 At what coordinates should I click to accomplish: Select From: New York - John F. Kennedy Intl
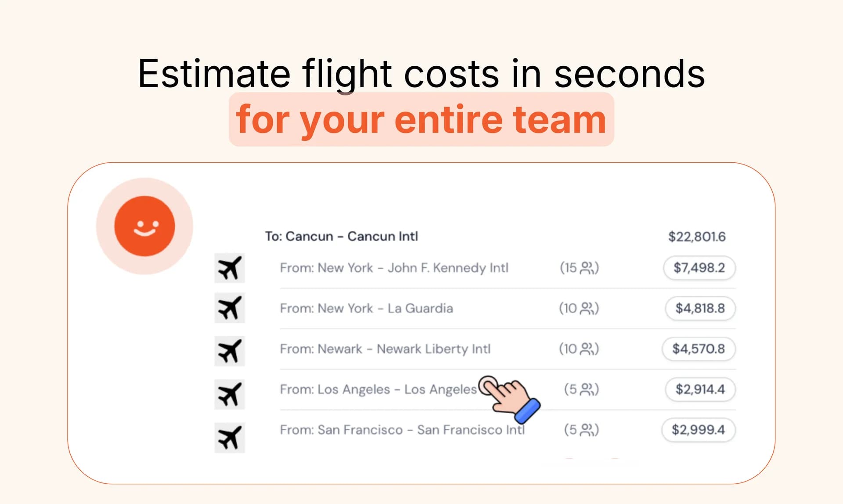[394, 268]
